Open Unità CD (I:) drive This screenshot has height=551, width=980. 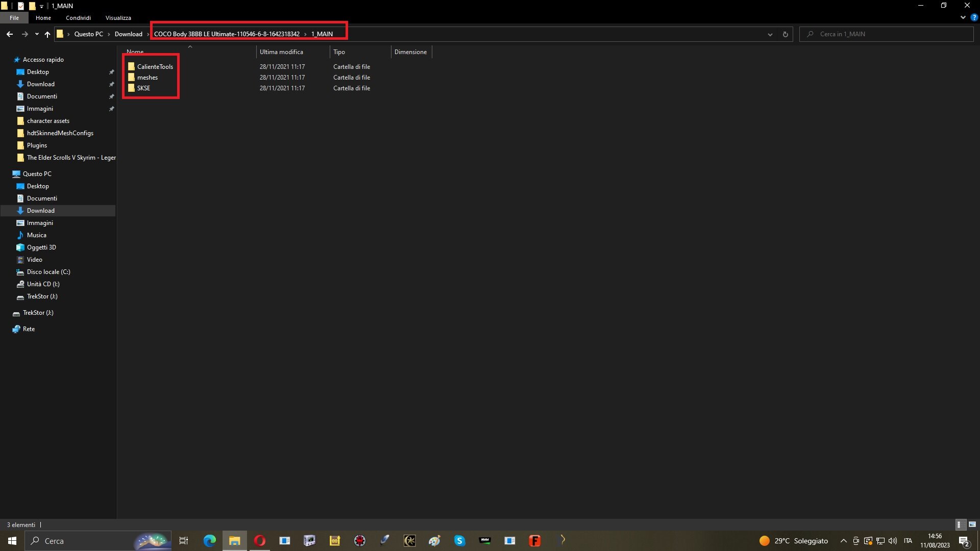[43, 284]
